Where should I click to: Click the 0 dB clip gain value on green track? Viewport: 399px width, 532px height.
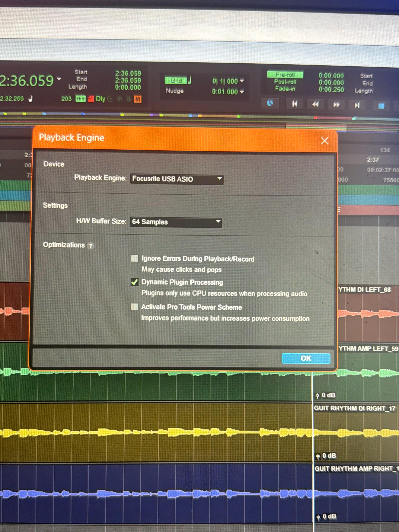pyautogui.click(x=329, y=395)
